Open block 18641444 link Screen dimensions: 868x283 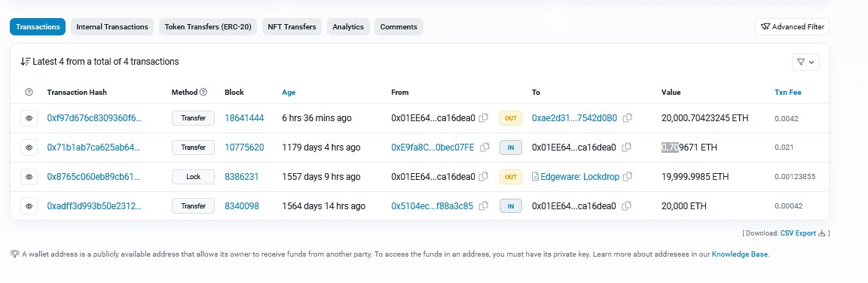click(x=244, y=117)
